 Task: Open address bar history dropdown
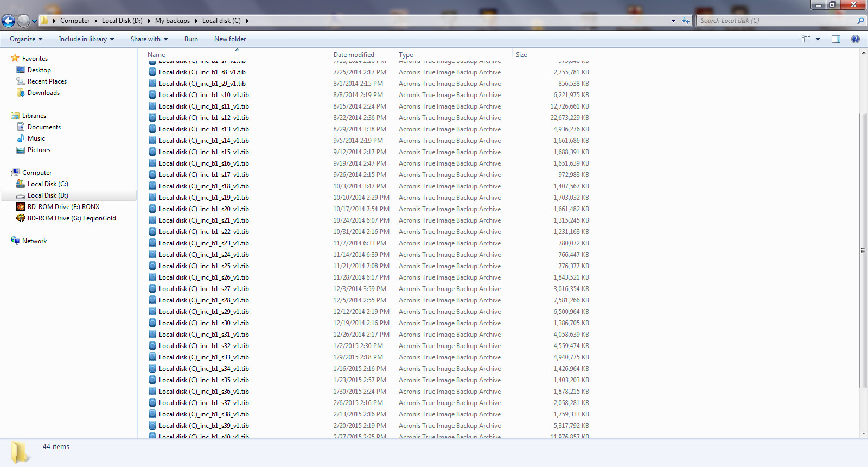click(x=673, y=21)
